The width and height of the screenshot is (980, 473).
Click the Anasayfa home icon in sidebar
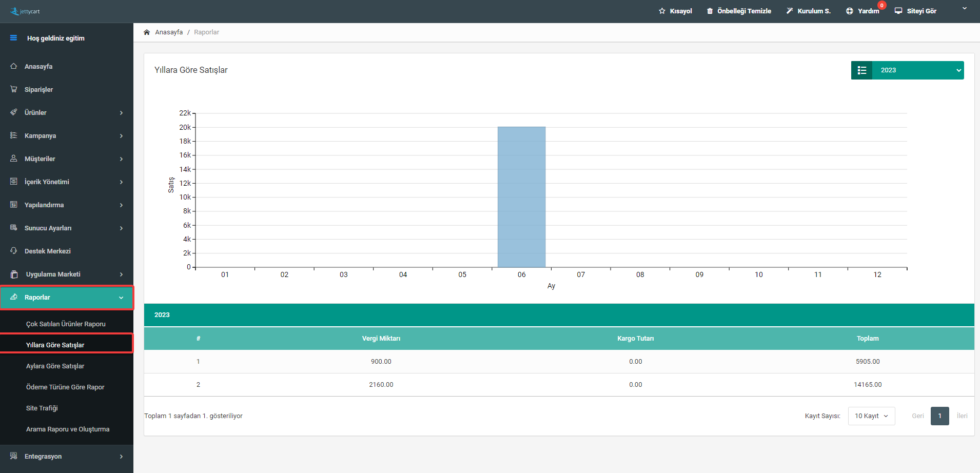click(x=14, y=66)
